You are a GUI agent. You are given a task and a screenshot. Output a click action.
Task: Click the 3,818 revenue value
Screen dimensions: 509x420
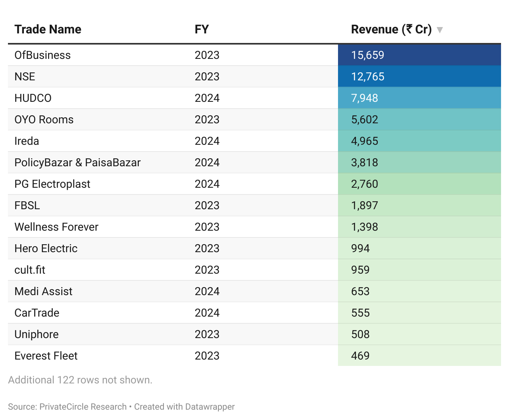tap(365, 163)
